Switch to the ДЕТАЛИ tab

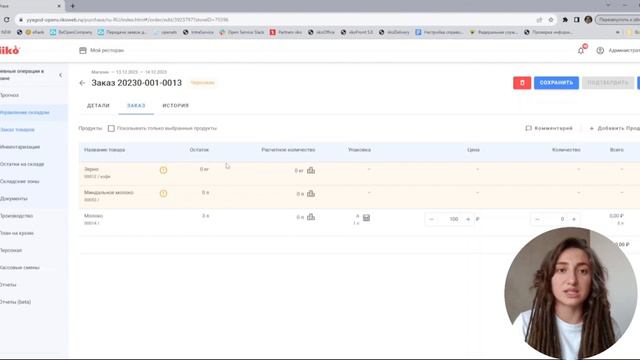(x=98, y=106)
